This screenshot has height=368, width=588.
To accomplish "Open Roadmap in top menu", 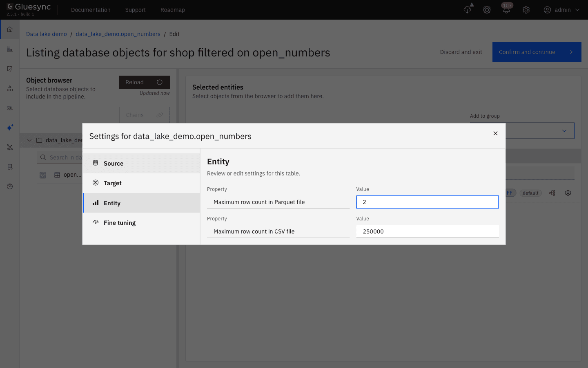I will (x=173, y=10).
